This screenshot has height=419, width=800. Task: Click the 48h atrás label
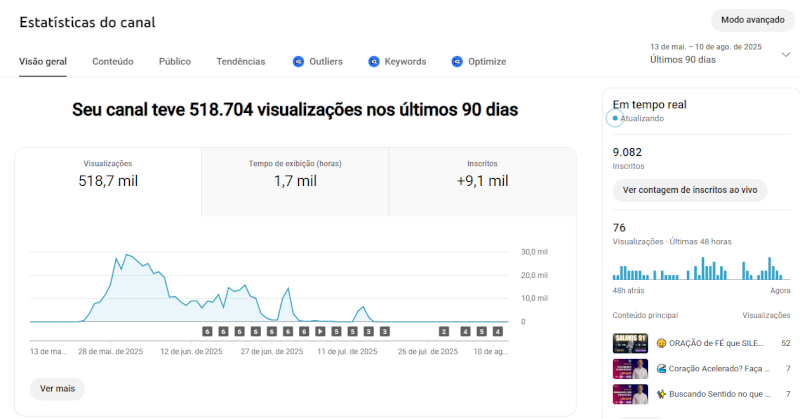click(x=629, y=290)
